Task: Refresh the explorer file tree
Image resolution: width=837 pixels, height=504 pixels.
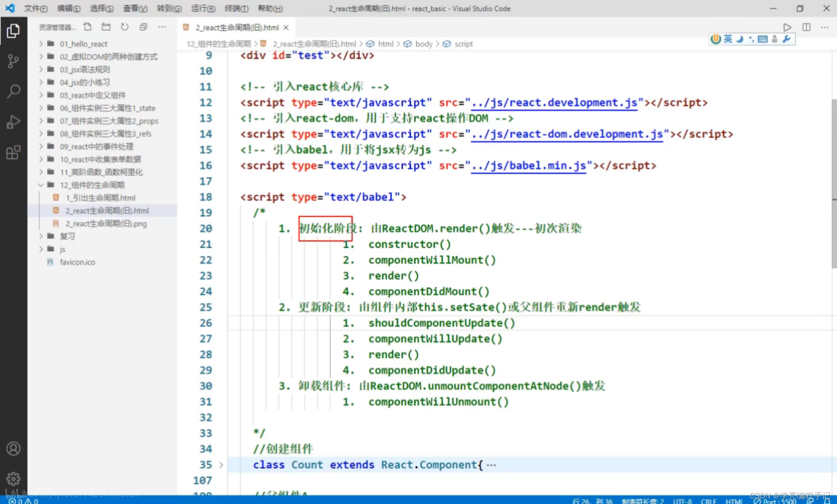Action: (125, 27)
